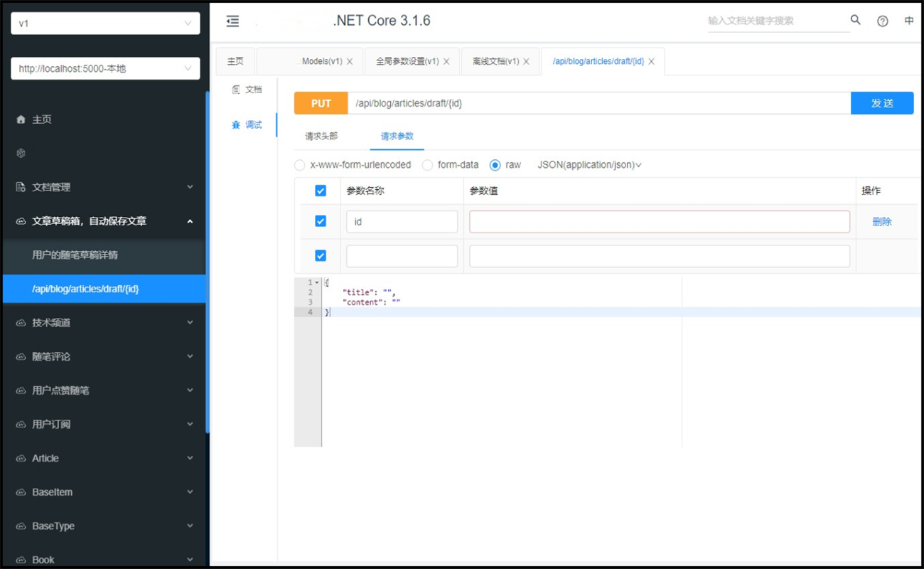Select raw radio option
Image resolution: width=924 pixels, height=569 pixels.
tap(495, 165)
